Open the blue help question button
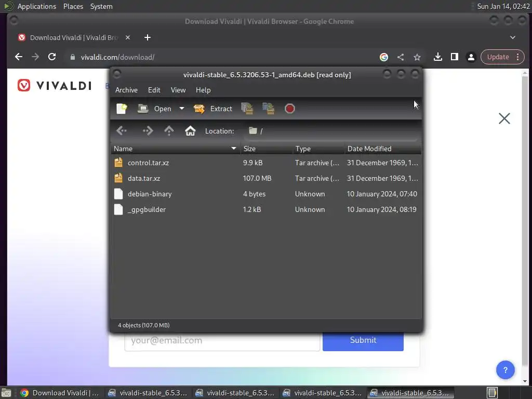Viewport: 532px width, 399px height. (505, 370)
